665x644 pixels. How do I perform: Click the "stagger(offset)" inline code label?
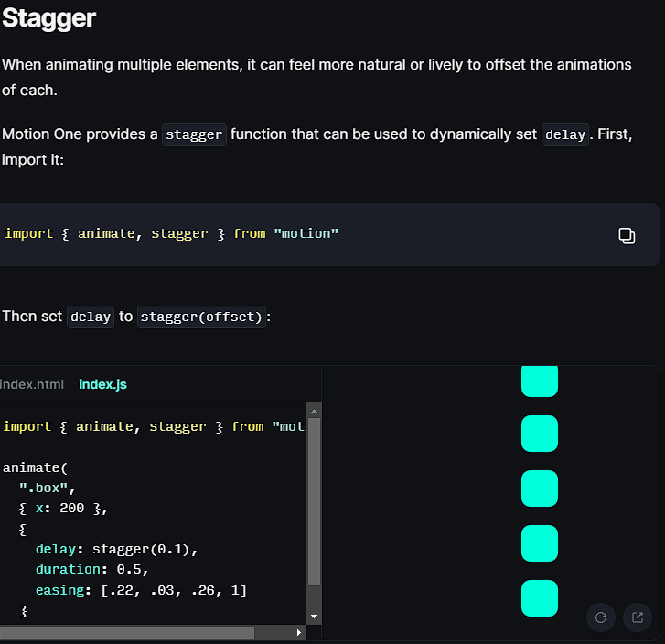pos(201,317)
